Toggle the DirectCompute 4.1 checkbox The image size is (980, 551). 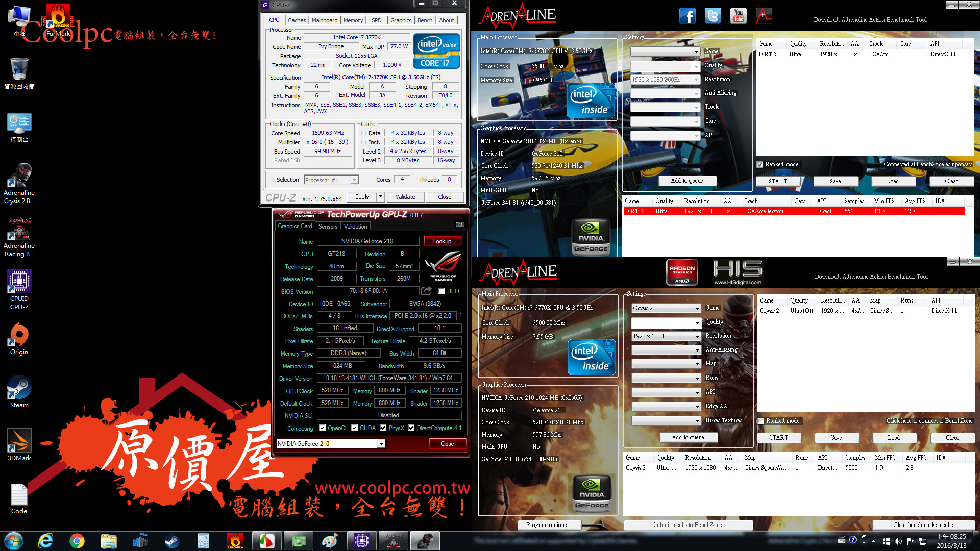click(411, 428)
